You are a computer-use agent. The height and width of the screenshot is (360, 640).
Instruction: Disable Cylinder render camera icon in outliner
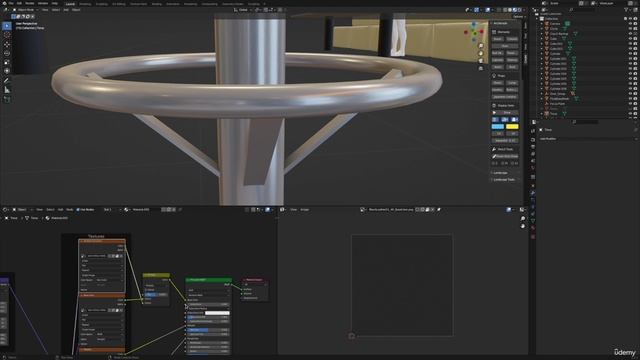tap(635, 54)
